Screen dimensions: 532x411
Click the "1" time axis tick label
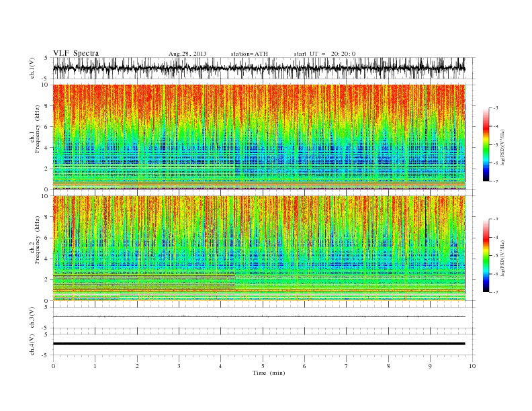tap(95, 366)
